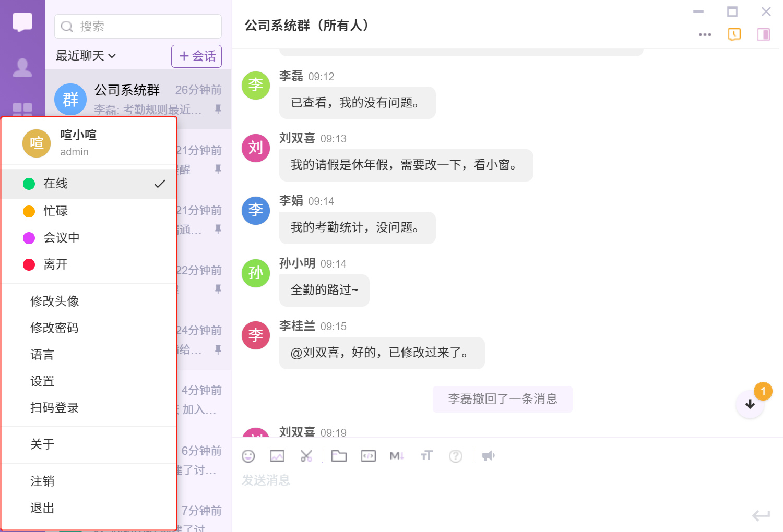Select the green 在线 status dot
This screenshot has width=783, height=532.
(29, 184)
